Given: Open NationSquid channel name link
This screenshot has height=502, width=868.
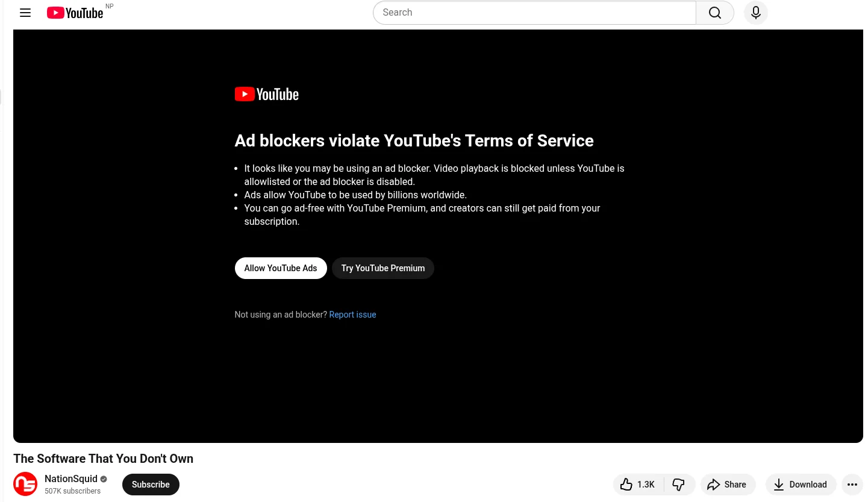Looking at the screenshot, I should coord(71,479).
